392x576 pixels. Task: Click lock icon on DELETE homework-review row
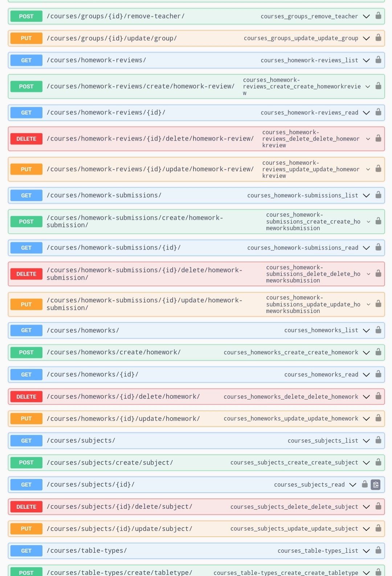click(x=378, y=138)
